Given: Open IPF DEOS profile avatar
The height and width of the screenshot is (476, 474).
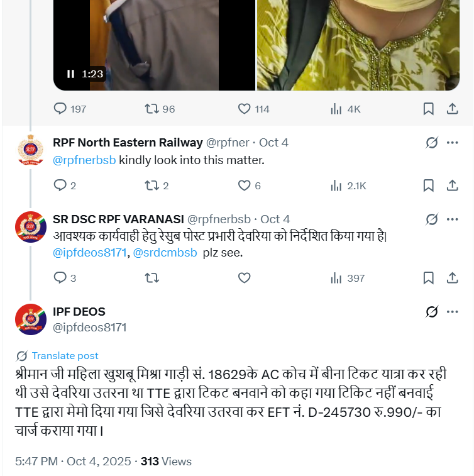Looking at the screenshot, I should [x=30, y=319].
